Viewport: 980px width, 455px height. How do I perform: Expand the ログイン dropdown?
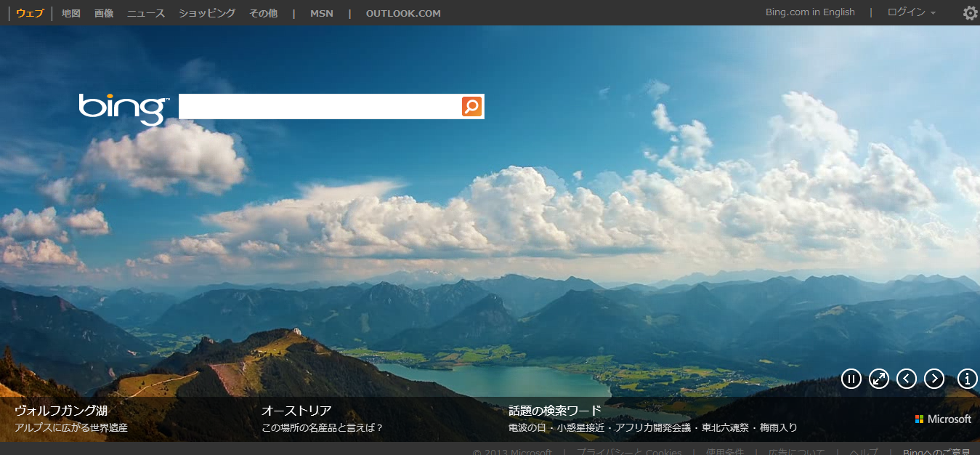click(x=911, y=12)
